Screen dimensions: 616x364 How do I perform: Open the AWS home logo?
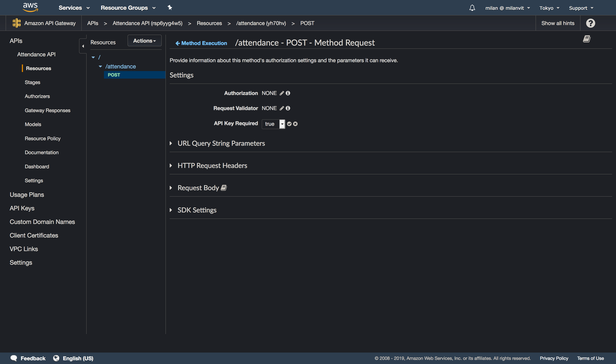point(30,7)
